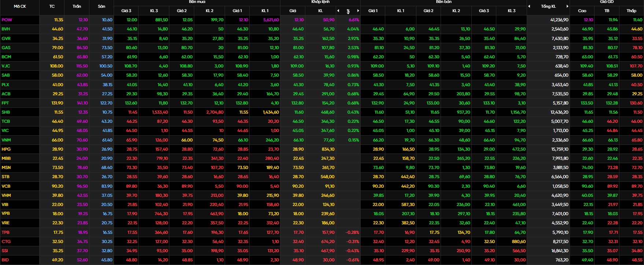Click left arrow beside Tổng KL header
Screen dimensions: 644x265
coord(529,6)
